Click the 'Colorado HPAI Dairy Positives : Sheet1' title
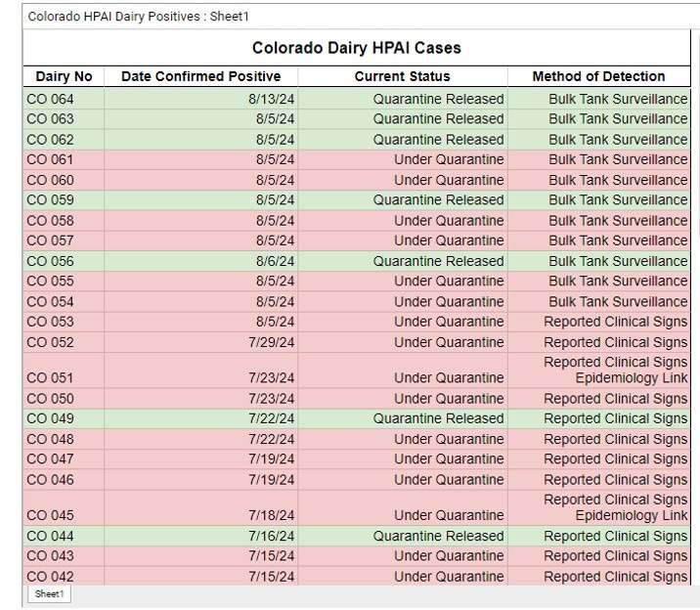This screenshot has width=700, height=610. click(139, 17)
